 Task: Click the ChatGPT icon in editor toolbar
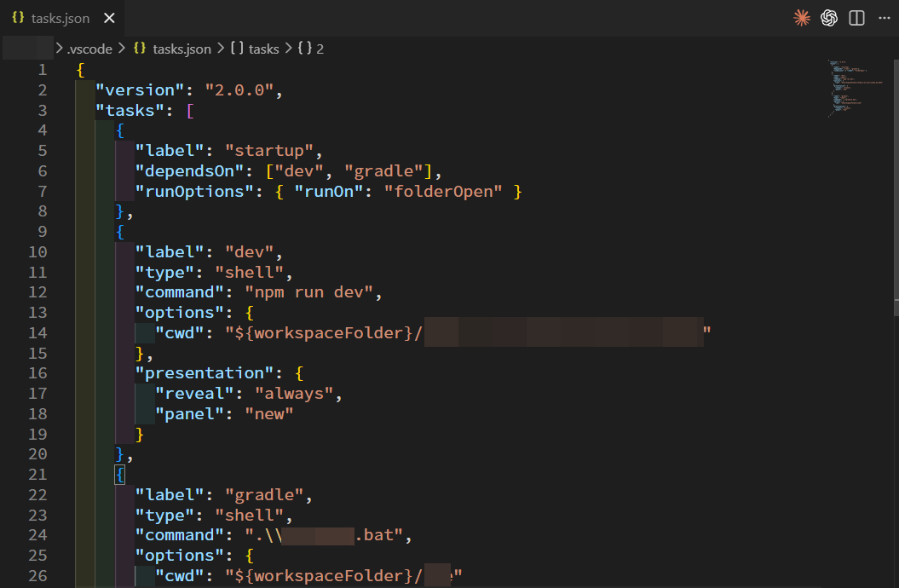828,18
